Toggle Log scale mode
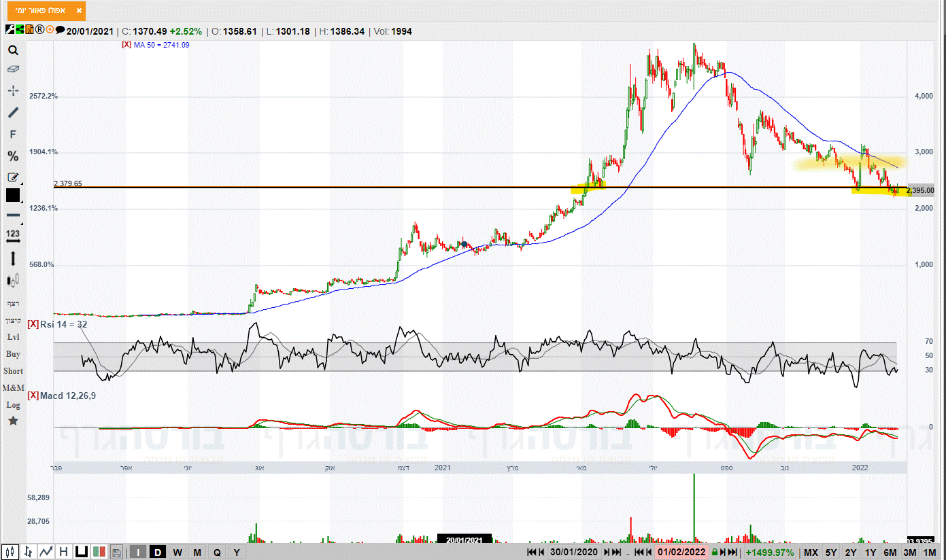946x560 pixels. click(x=13, y=405)
